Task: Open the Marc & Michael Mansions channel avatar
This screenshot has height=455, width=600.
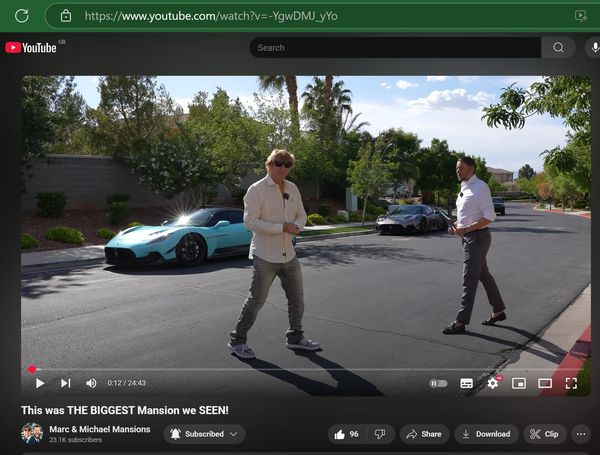Action: point(32,434)
